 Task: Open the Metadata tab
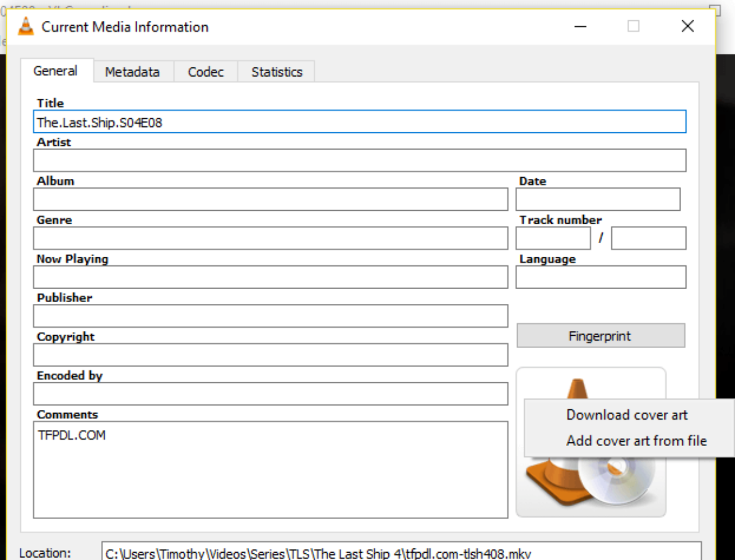coord(132,72)
